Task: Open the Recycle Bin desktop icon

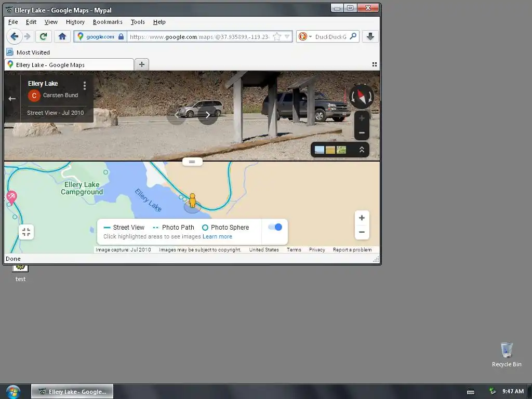Action: [507, 355]
